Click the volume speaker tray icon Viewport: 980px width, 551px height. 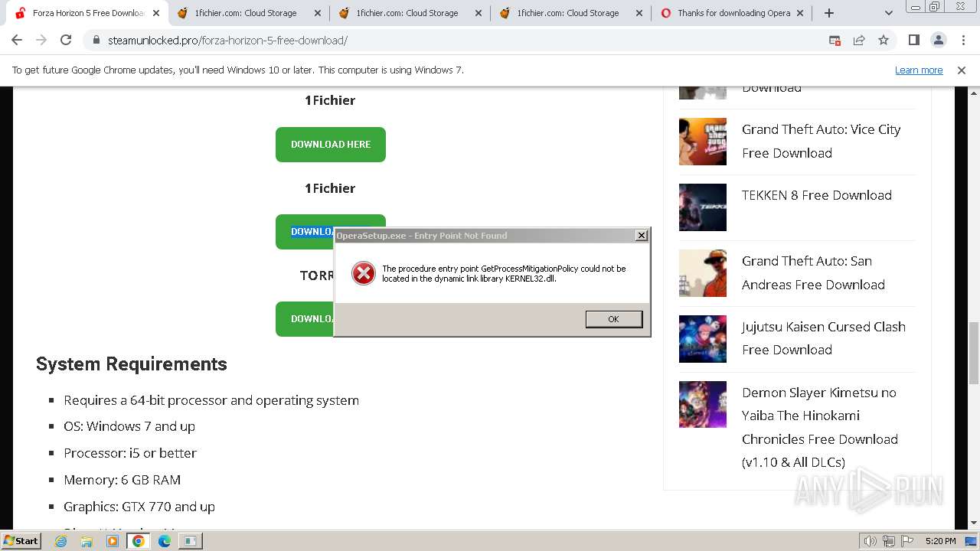pyautogui.click(x=871, y=541)
